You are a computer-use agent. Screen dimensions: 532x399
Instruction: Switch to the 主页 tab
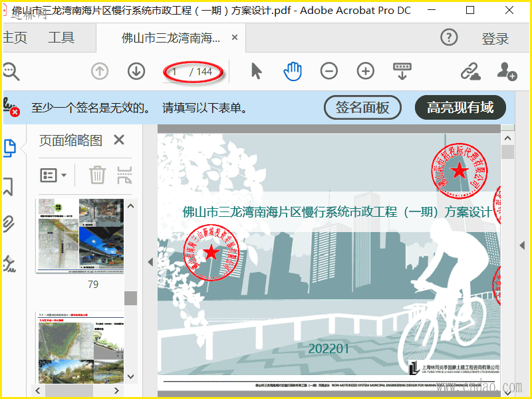(x=15, y=38)
